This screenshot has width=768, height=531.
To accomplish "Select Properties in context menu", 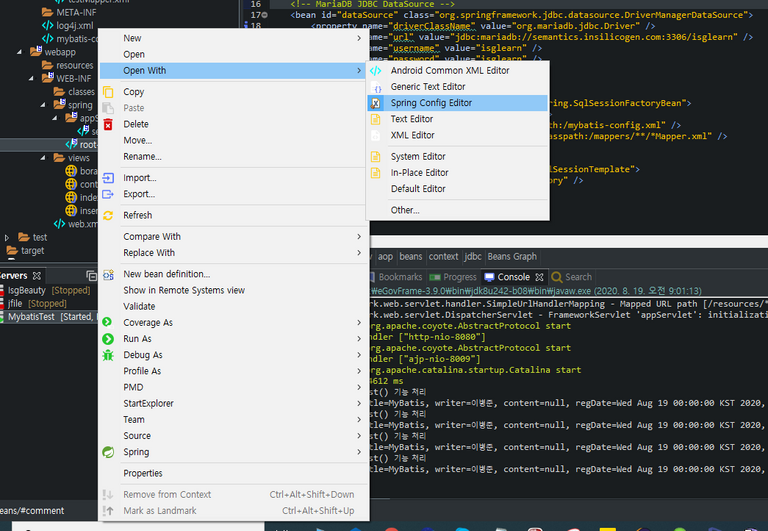I will pos(234,473).
